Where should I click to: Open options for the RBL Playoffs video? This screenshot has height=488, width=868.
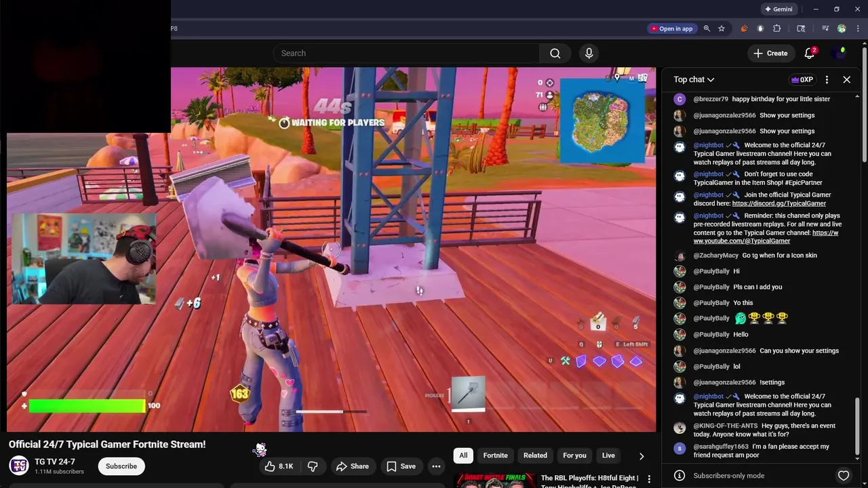[x=649, y=479]
